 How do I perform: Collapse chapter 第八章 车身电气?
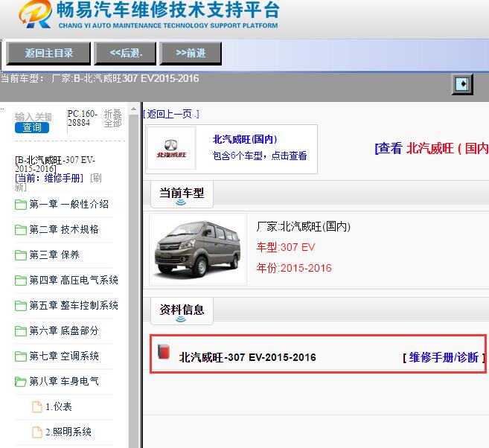[64, 381]
